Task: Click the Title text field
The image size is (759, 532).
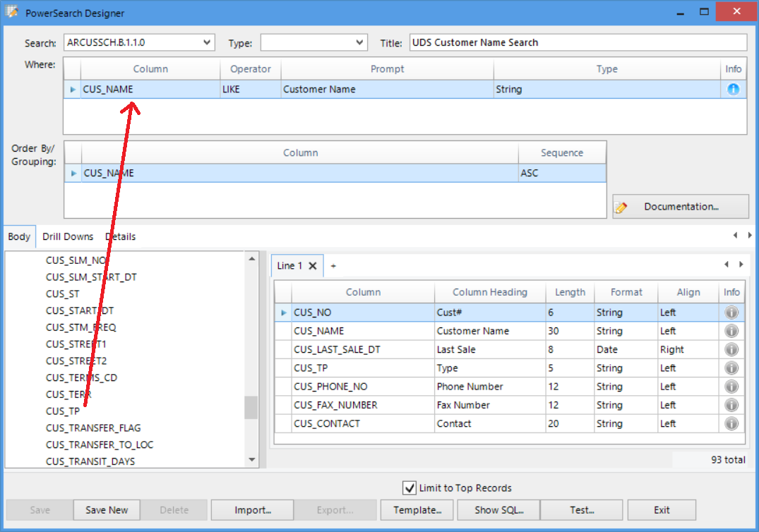Action: click(x=578, y=42)
